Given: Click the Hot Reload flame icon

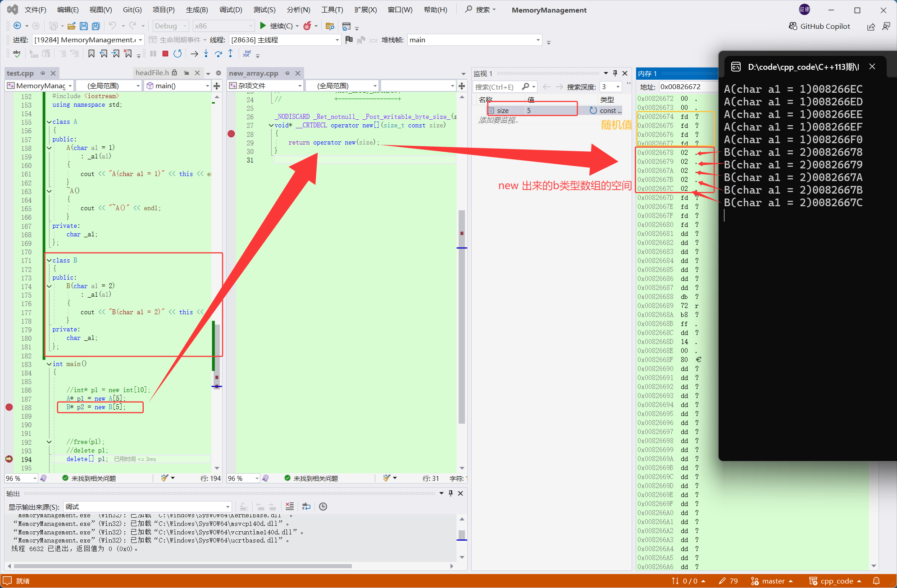Looking at the screenshot, I should [307, 26].
